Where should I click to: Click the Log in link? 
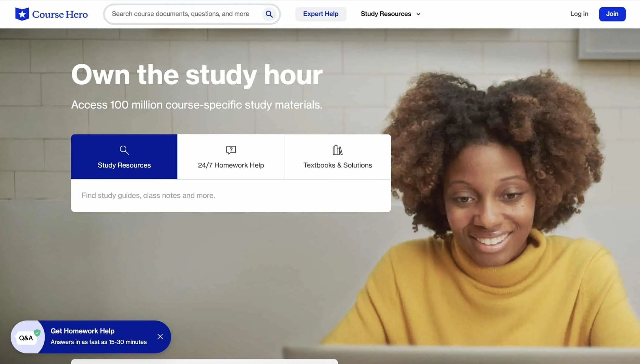pos(579,14)
